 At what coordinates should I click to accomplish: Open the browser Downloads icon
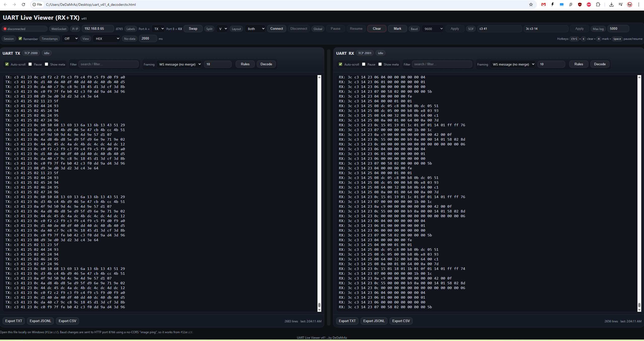coord(611,5)
